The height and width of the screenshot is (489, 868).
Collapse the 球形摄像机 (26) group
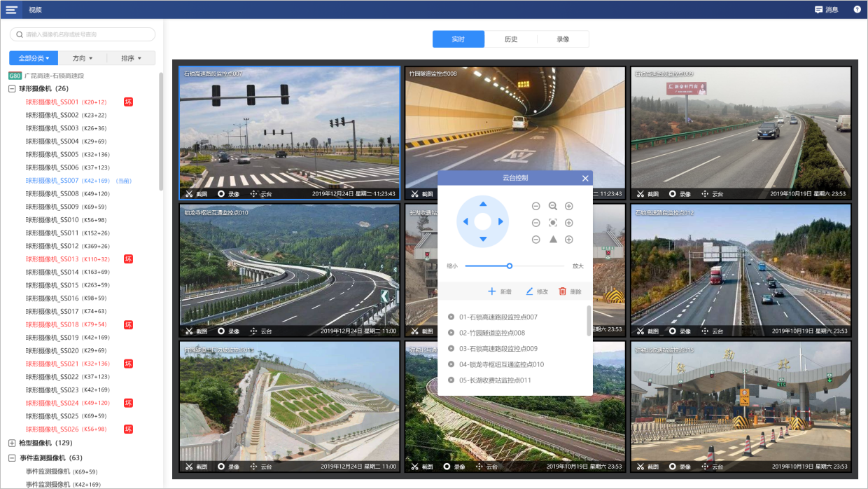pos(12,89)
